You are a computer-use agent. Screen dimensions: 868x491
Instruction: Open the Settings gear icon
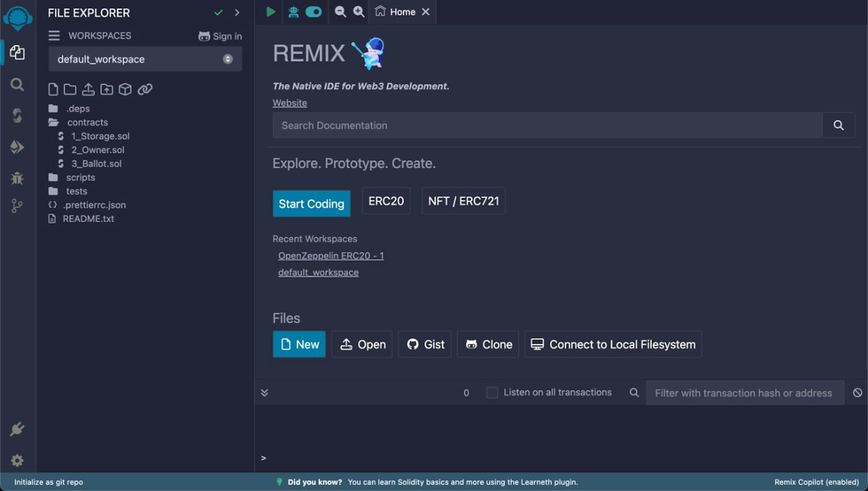(17, 460)
